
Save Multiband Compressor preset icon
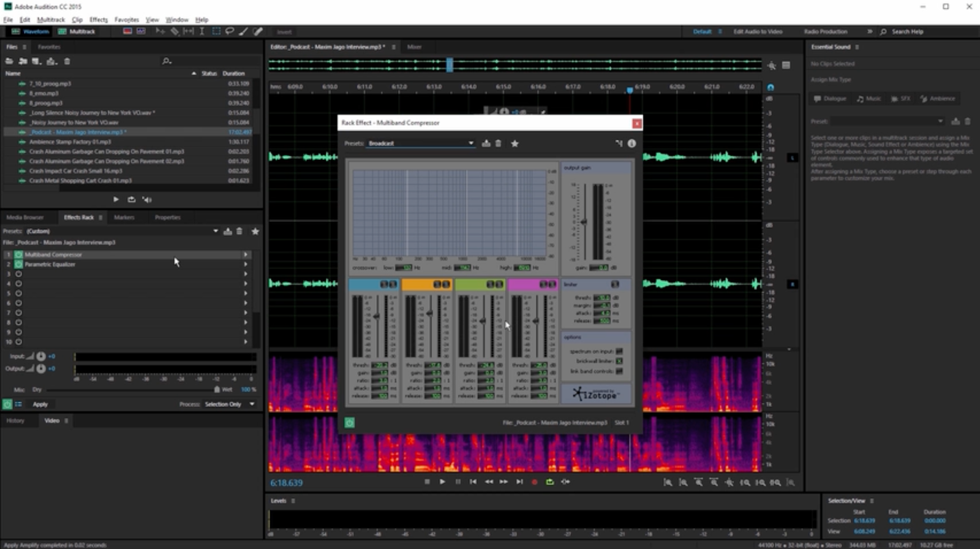pyautogui.click(x=486, y=143)
